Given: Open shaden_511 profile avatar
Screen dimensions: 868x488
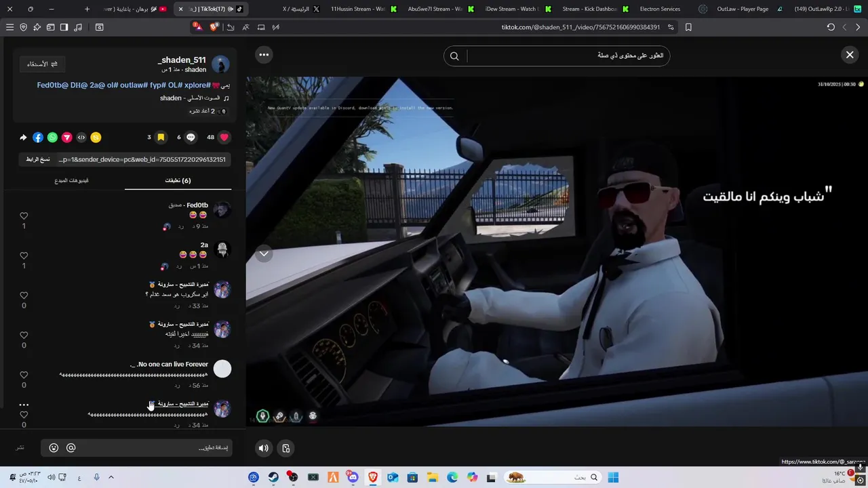Looking at the screenshot, I should (x=220, y=64).
